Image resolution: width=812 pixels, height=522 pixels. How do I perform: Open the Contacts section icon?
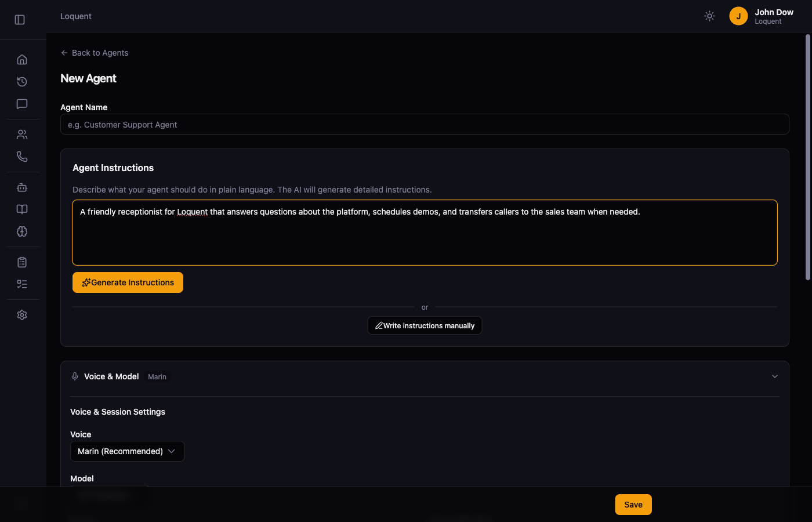(22, 134)
